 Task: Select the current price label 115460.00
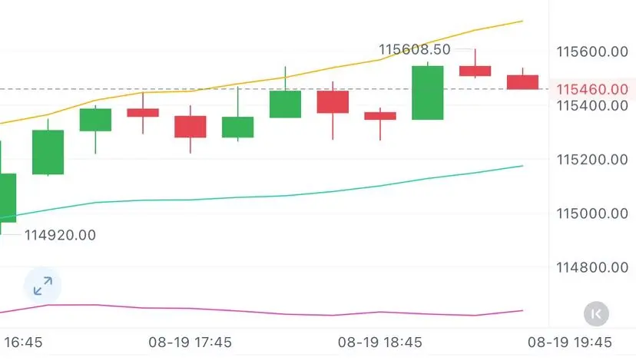point(592,89)
